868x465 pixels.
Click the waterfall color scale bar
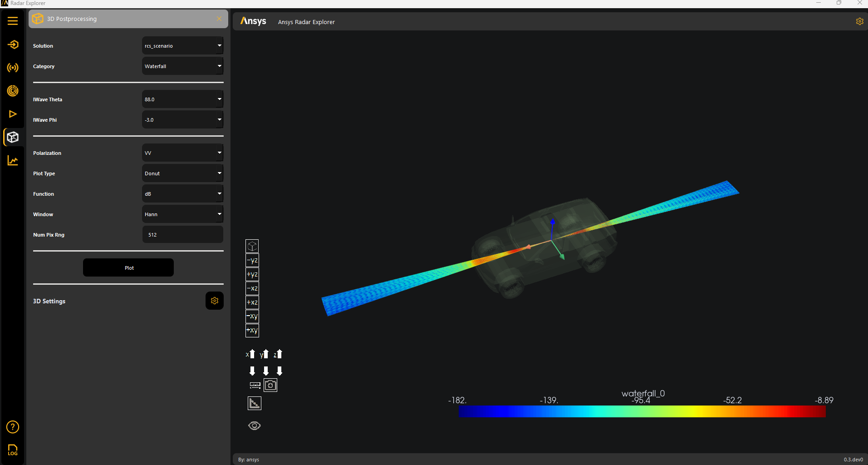coord(642,411)
